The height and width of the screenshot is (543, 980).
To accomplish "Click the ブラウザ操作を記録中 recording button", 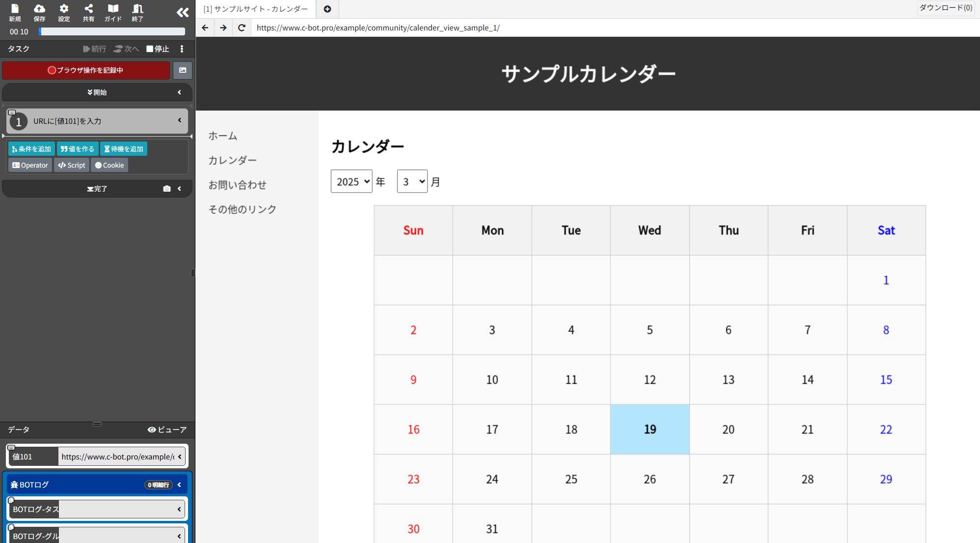I will 86,70.
